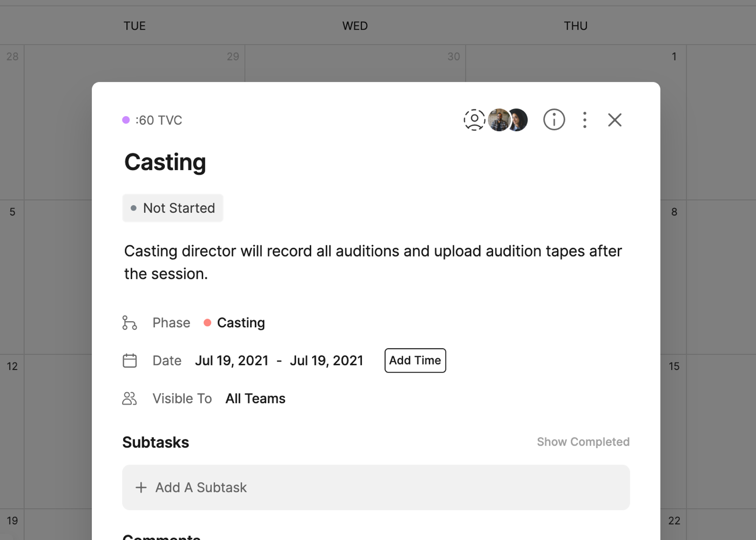The height and width of the screenshot is (540, 756).
Task: Close the Casting task dialog
Action: coord(615,120)
